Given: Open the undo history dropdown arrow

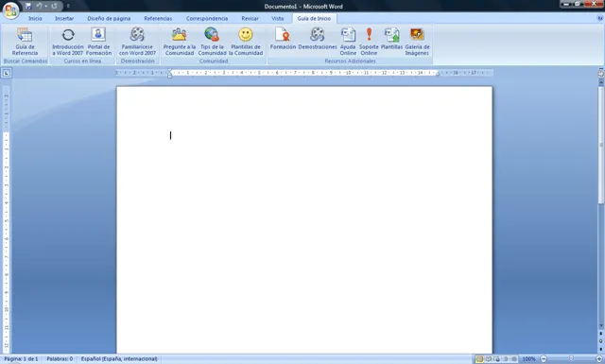Looking at the screenshot, I should tap(46, 6).
